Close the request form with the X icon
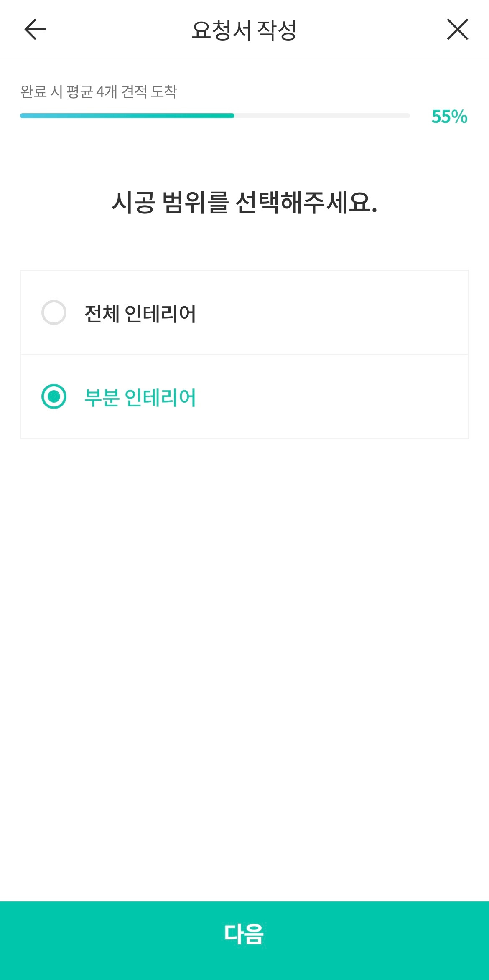The height and width of the screenshot is (980, 489). [x=457, y=29]
